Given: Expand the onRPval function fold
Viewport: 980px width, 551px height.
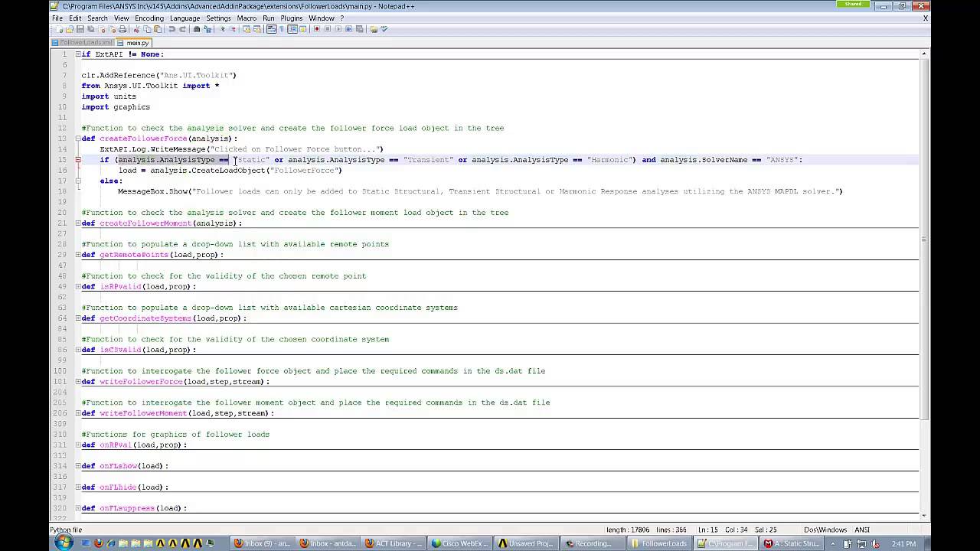Looking at the screenshot, I should tap(77, 445).
